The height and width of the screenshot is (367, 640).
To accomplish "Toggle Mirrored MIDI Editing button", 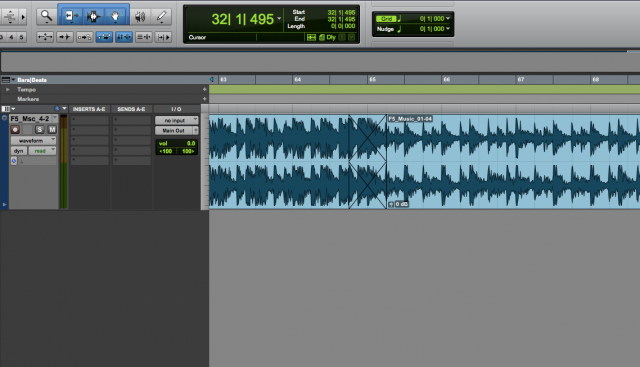I will [x=84, y=37].
